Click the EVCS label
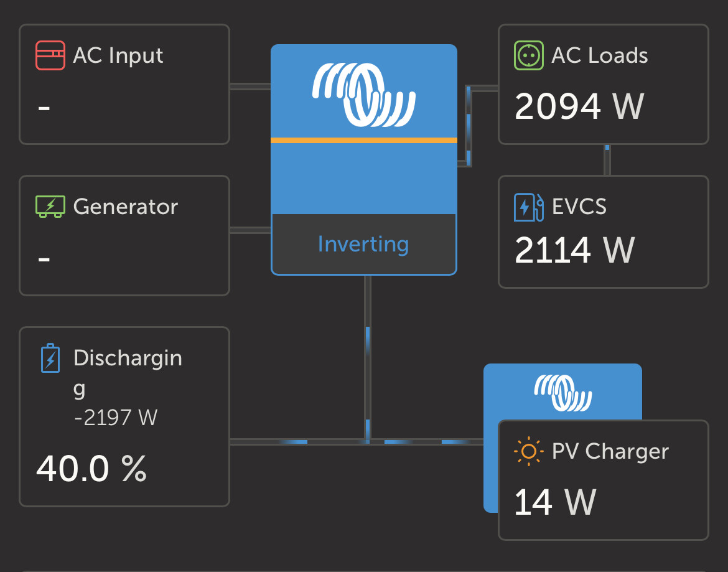The image size is (728, 572). coord(579,207)
